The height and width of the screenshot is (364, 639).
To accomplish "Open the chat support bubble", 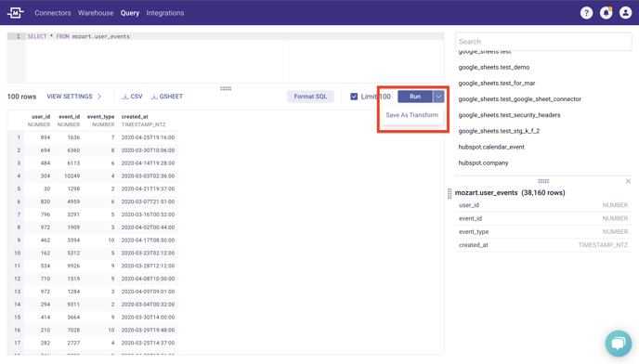I will [x=619, y=344].
